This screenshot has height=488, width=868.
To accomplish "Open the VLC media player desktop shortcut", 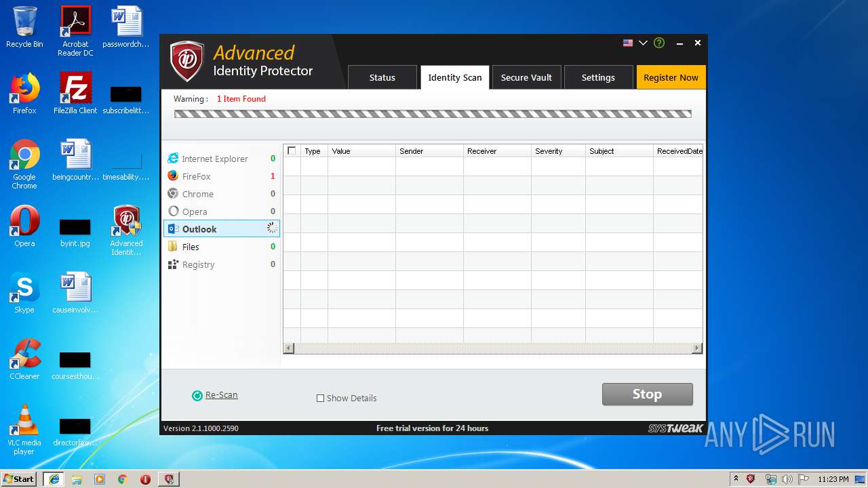I will [x=24, y=430].
